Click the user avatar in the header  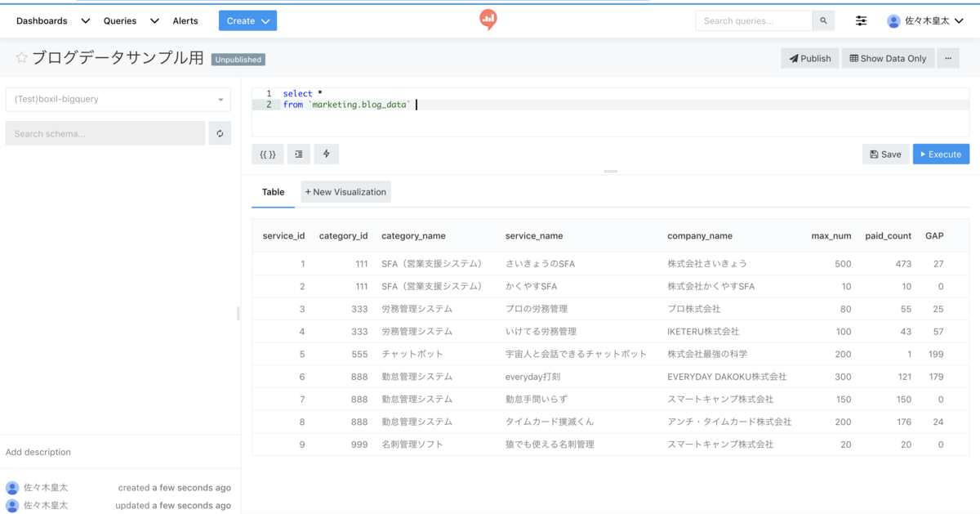point(893,21)
